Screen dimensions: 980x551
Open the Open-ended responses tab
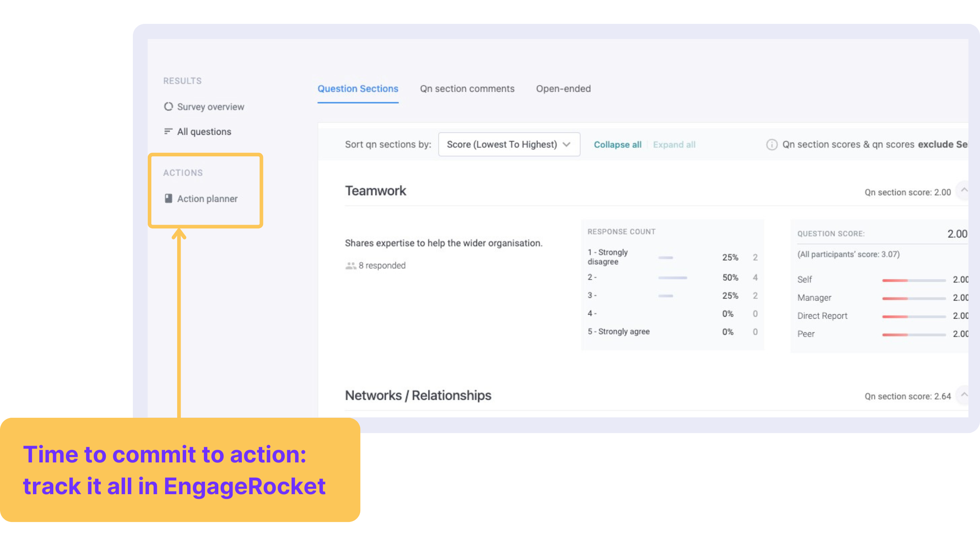tap(563, 89)
